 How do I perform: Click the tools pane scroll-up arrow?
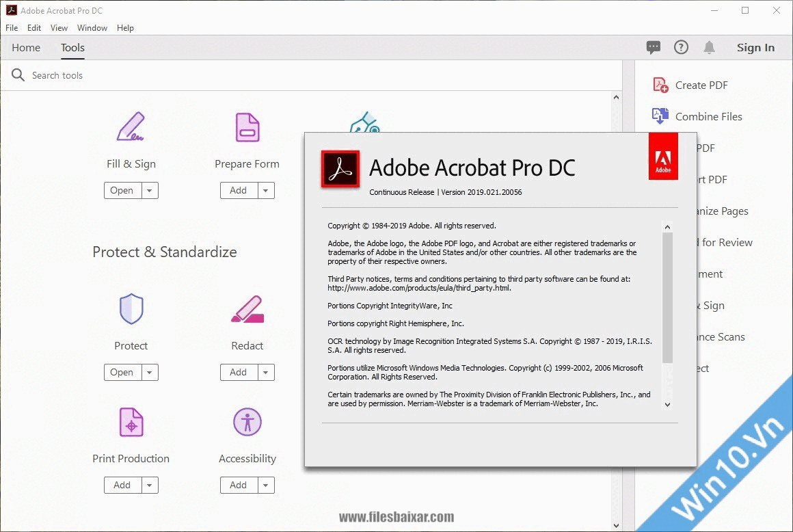point(616,97)
